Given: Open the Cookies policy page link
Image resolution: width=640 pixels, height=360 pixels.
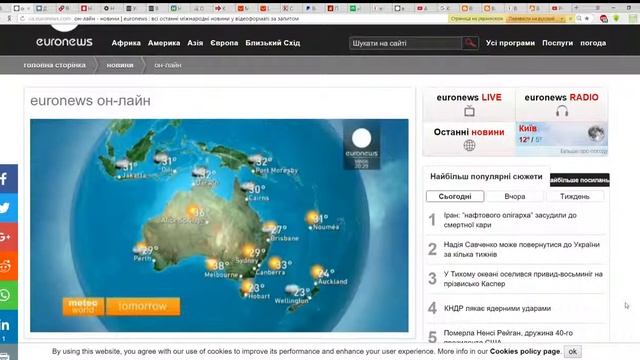Looking at the screenshot, I should coord(525,351).
